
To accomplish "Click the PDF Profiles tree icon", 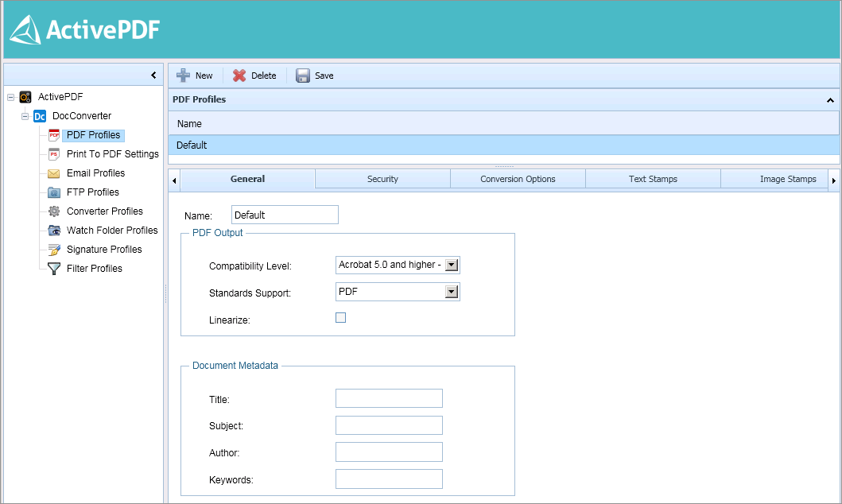I will [x=54, y=135].
